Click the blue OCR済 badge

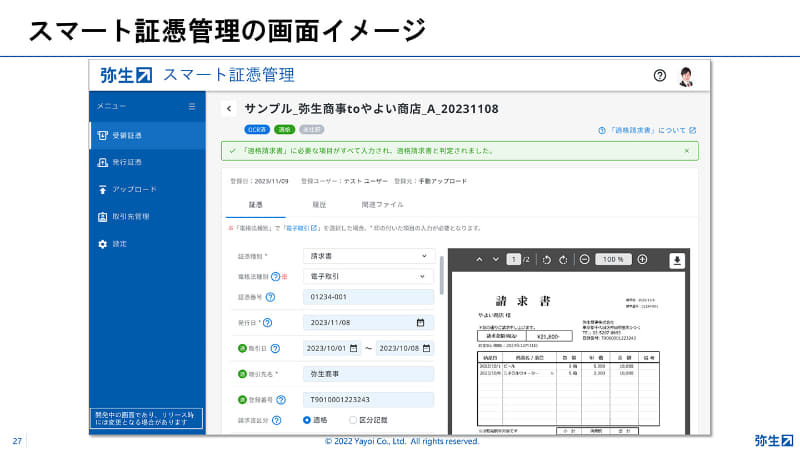pyautogui.click(x=257, y=130)
